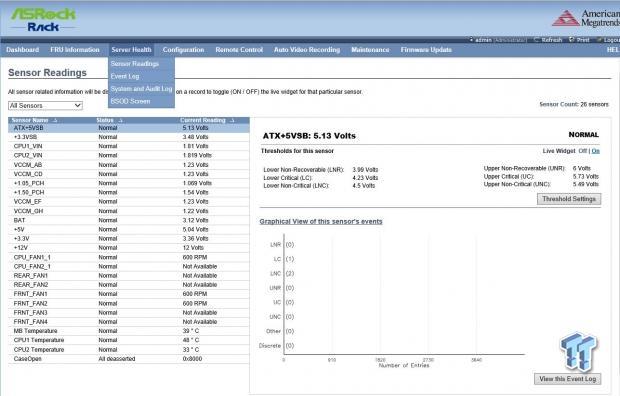The image size is (620, 396).
Task: Sort by Current Reading column arrow
Action: [x=232, y=120]
